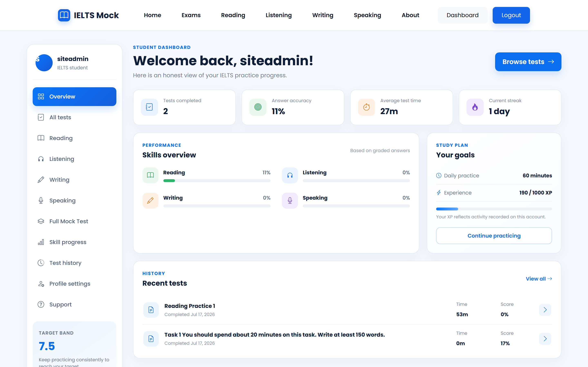This screenshot has height=367, width=588.
Task: Click the Current streak flame icon
Action: [475, 107]
